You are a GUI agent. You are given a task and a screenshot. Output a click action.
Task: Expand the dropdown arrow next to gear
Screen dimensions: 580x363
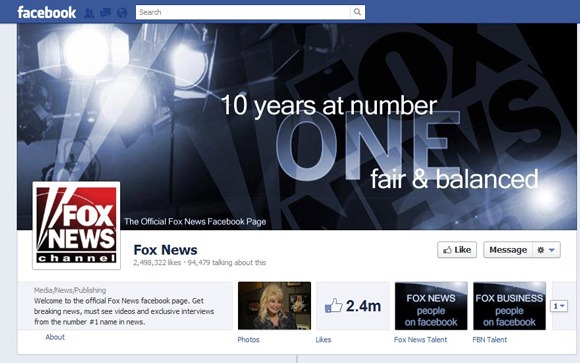click(x=552, y=250)
